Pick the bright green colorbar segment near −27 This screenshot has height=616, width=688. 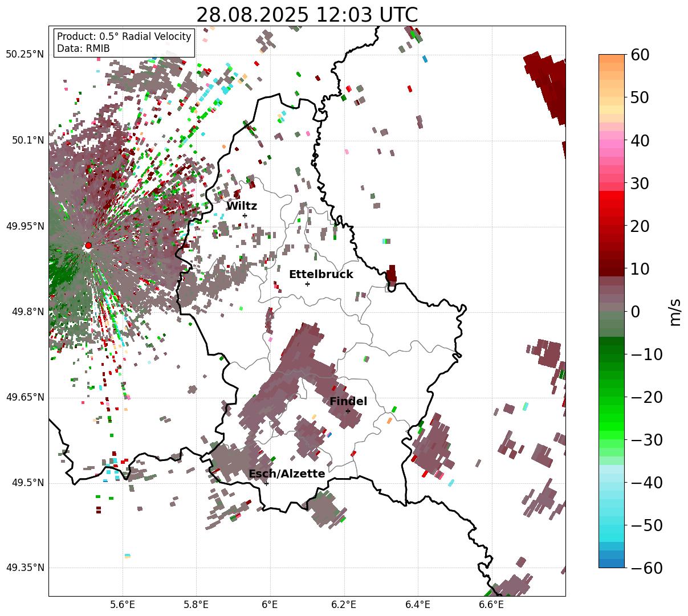pos(612,426)
